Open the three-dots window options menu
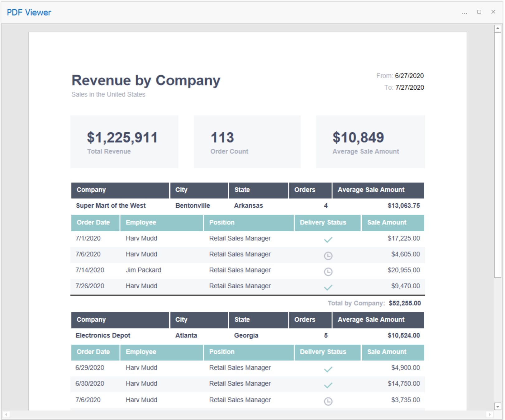This screenshot has width=505, height=420. click(x=464, y=12)
